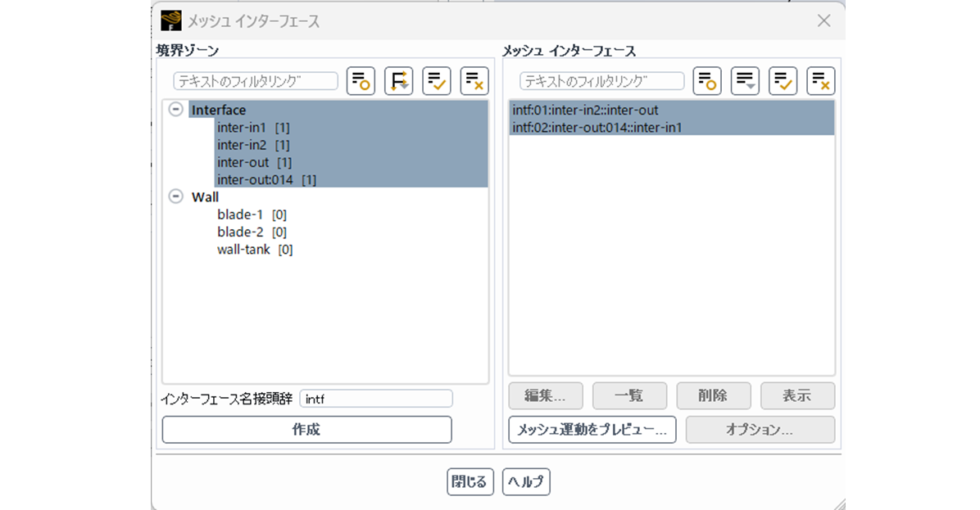Click the interface name prefix field
Image resolution: width=980 pixels, height=510 pixels.
click(x=375, y=399)
